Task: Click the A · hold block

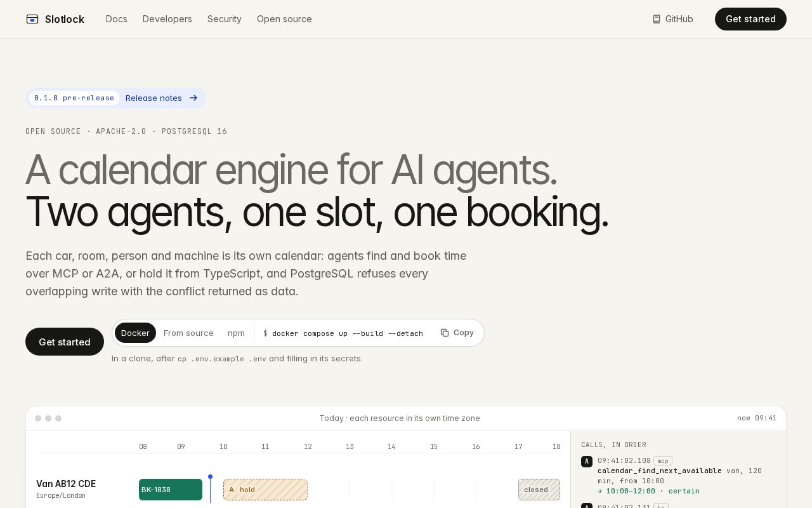Action: (x=265, y=490)
